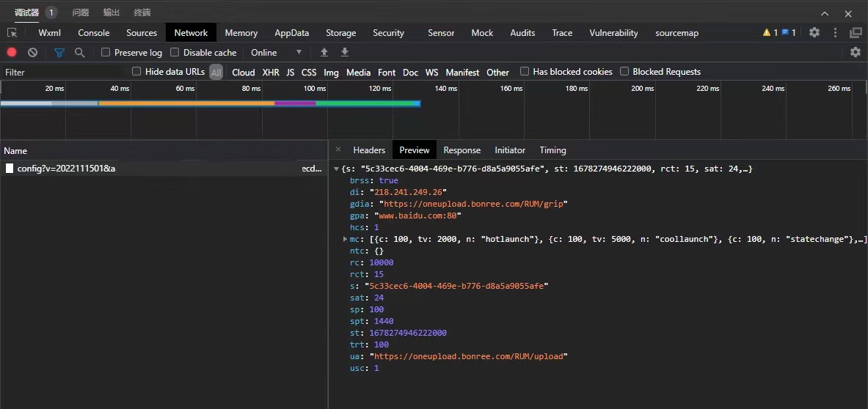This screenshot has width=868, height=409.
Task: Select the config?v=2022111501 request row
Action: pos(66,169)
